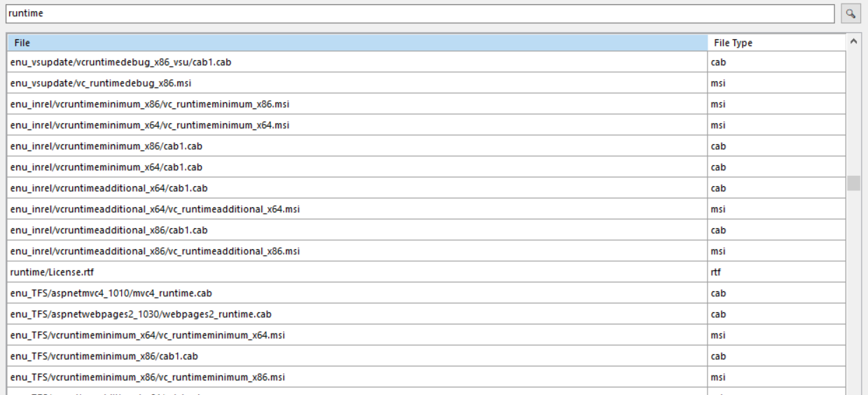The image size is (868, 395).
Task: Select vcruntimedebug_x86_vsu/cab1.cab row
Action: point(120,62)
